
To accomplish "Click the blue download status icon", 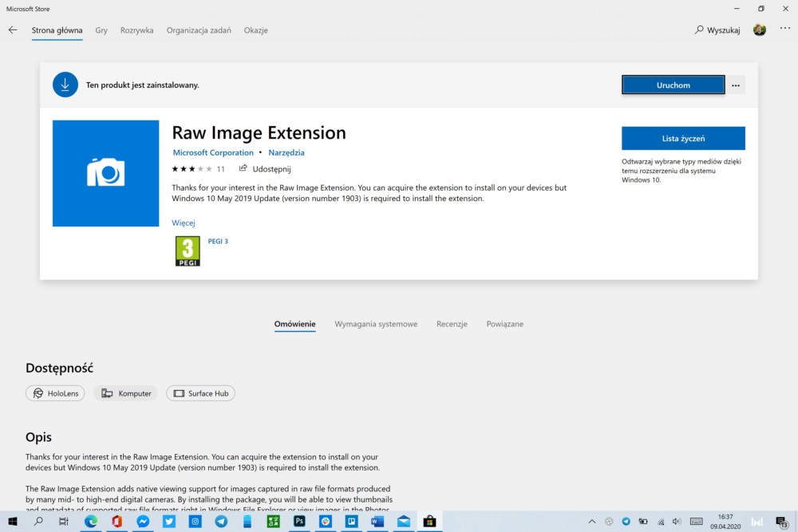I will pyautogui.click(x=65, y=85).
